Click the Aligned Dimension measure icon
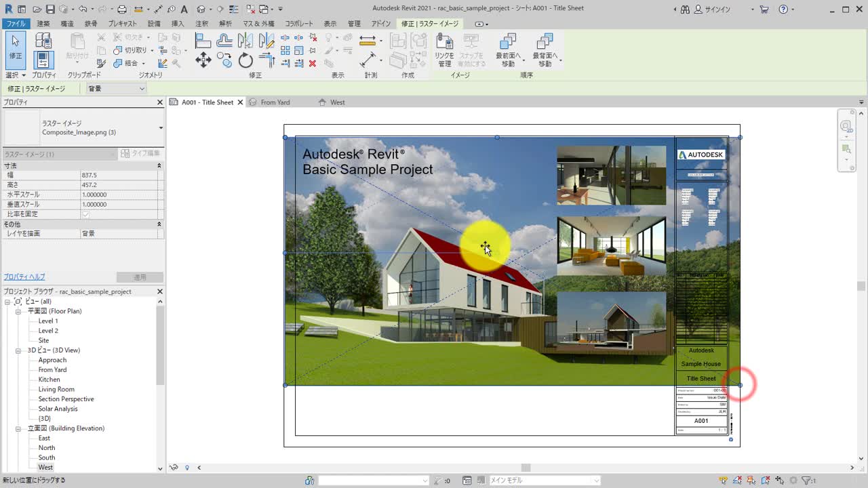The width and height of the screenshot is (868, 488). (368, 40)
